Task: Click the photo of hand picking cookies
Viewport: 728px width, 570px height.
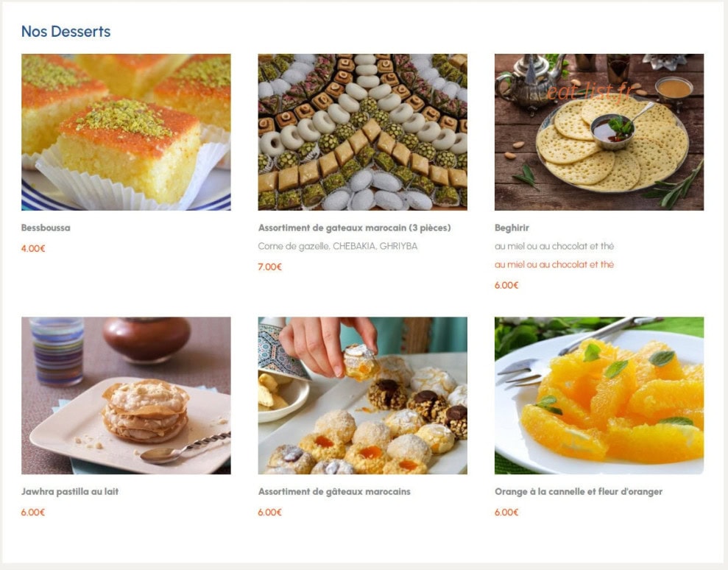Action: 363,395
